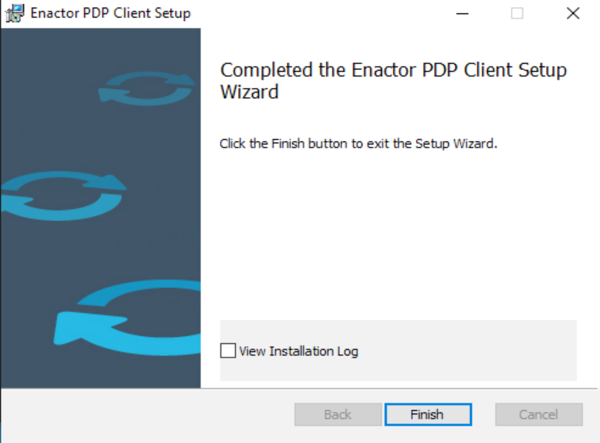
Task: Click the greyed-out Cancel button
Action: (x=538, y=414)
